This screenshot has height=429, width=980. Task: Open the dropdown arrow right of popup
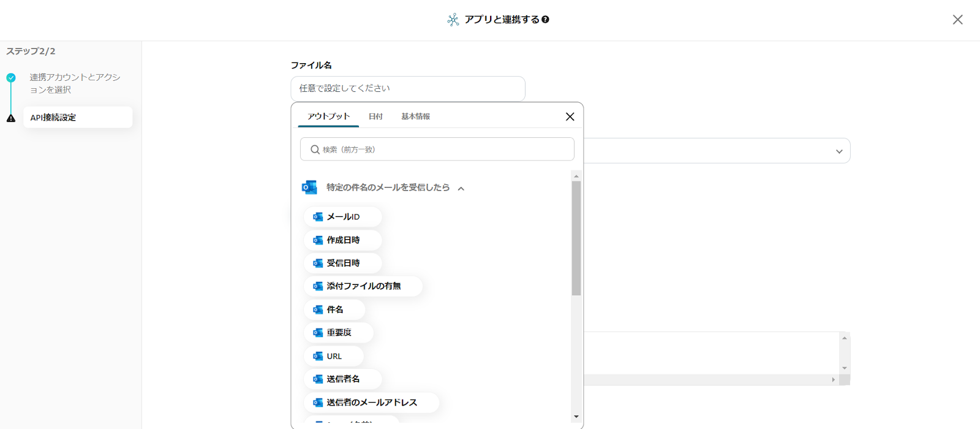839,151
